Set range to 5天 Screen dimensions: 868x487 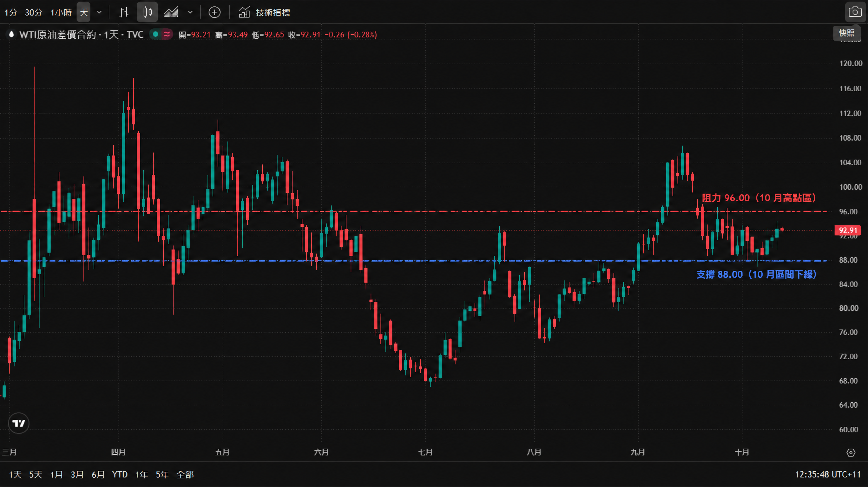tap(36, 475)
